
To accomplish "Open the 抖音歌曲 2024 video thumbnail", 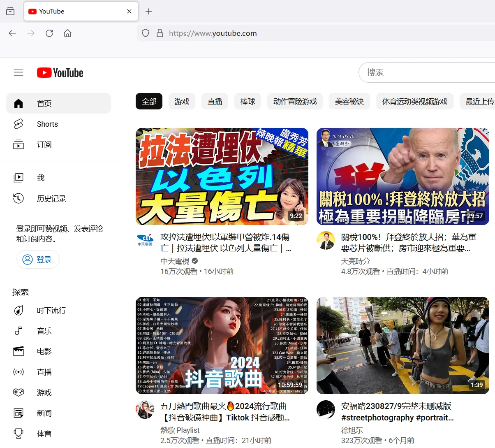I will pyautogui.click(x=222, y=346).
